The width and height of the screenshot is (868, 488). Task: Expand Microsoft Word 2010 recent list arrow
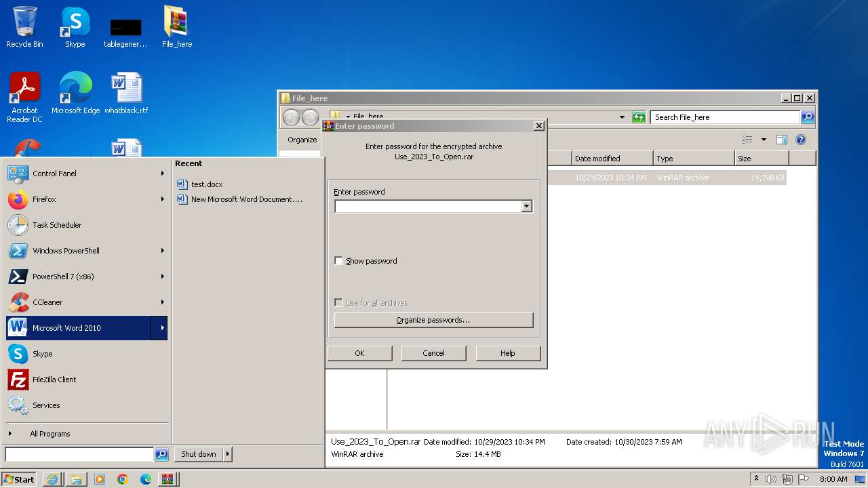pyautogui.click(x=160, y=328)
